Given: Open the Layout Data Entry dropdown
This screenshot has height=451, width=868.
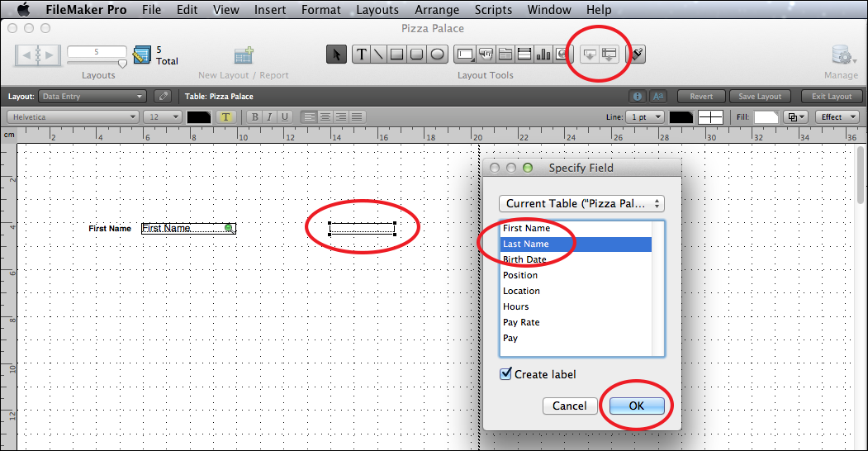Looking at the screenshot, I should (x=92, y=97).
